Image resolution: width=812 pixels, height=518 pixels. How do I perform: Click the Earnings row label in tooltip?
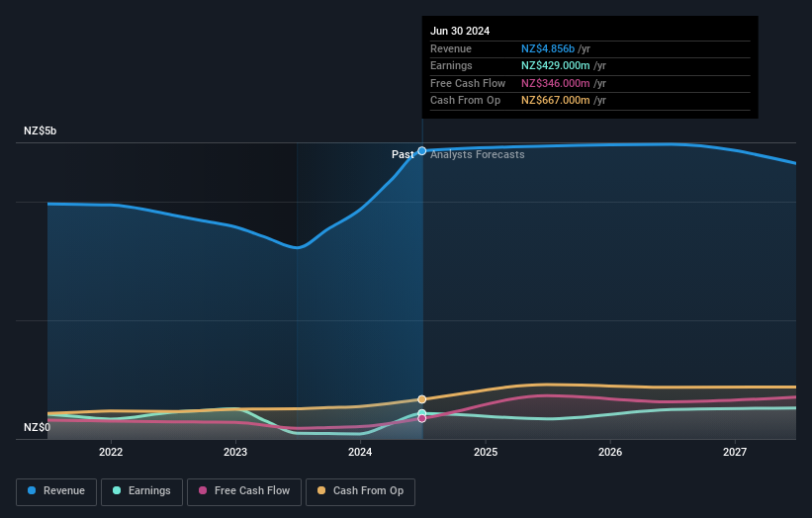click(451, 65)
